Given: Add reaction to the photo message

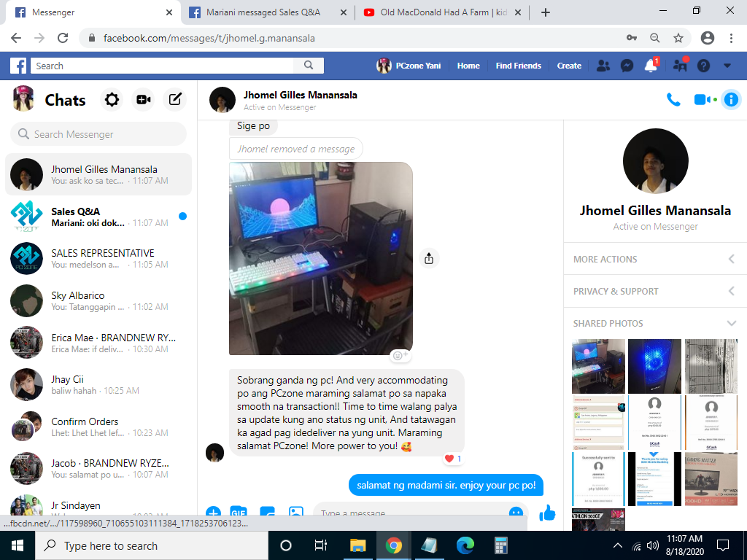Looking at the screenshot, I should pyautogui.click(x=400, y=356).
